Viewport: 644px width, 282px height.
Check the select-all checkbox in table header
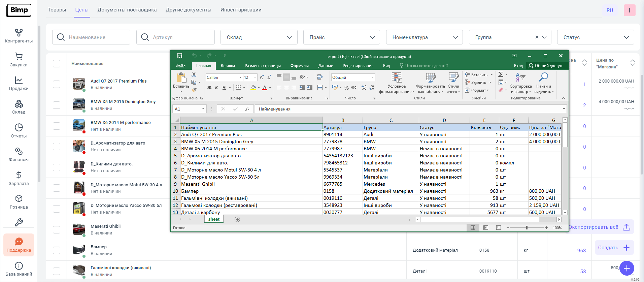click(57, 64)
